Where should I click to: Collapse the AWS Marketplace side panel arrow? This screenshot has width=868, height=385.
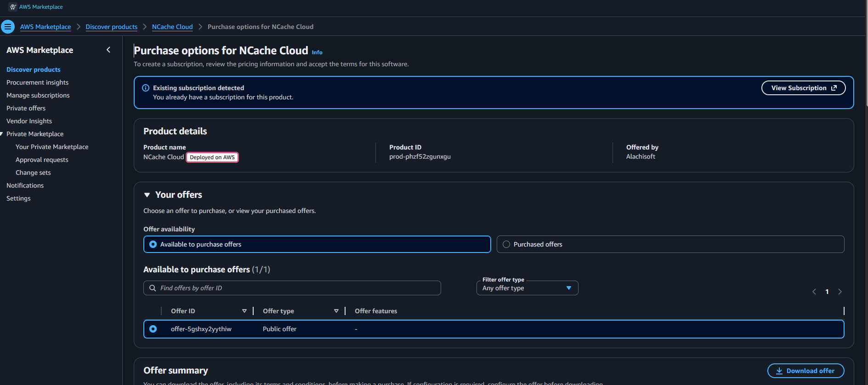click(108, 50)
